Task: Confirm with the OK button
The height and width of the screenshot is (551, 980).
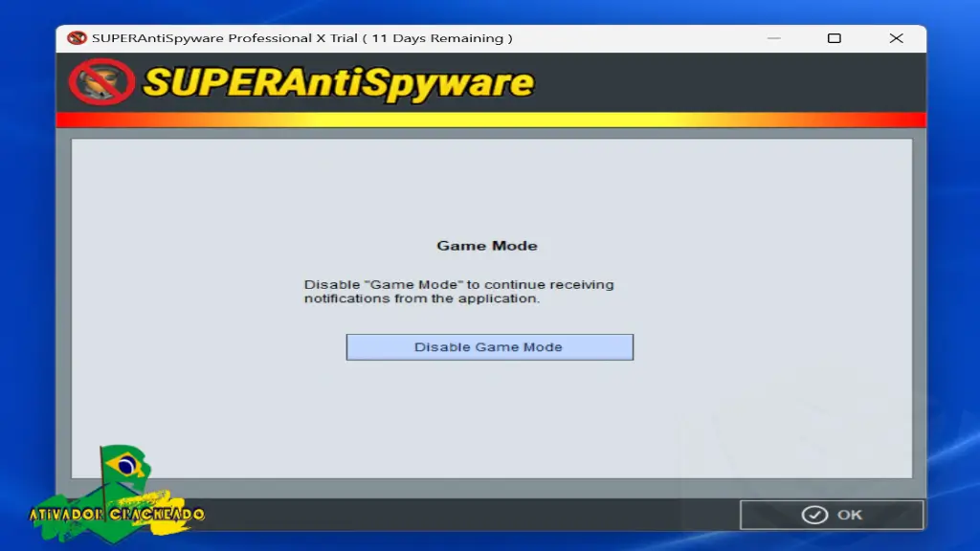Action: point(832,515)
